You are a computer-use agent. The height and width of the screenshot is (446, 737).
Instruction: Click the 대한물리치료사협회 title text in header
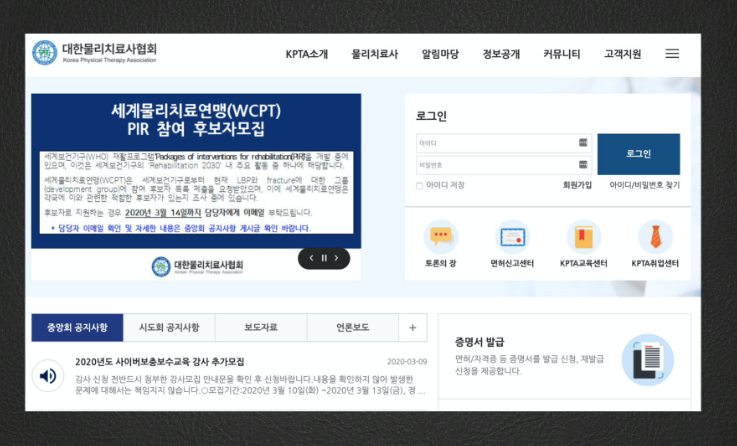[110, 49]
